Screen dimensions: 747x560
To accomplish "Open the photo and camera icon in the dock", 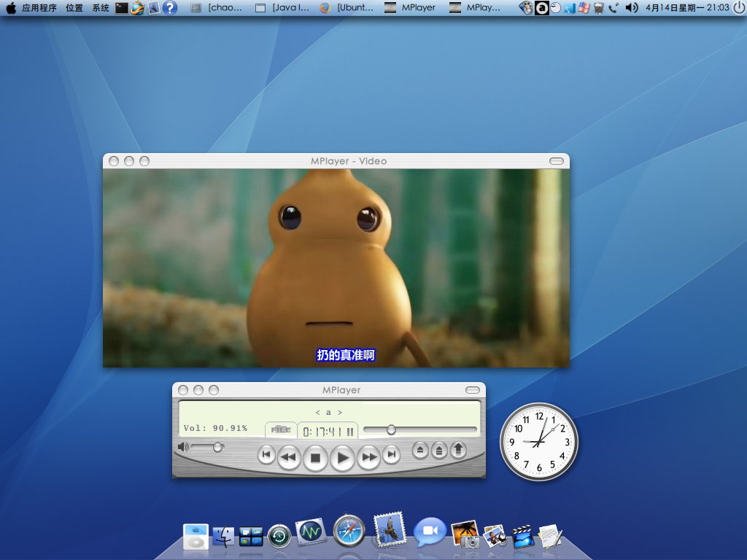I will (x=465, y=534).
